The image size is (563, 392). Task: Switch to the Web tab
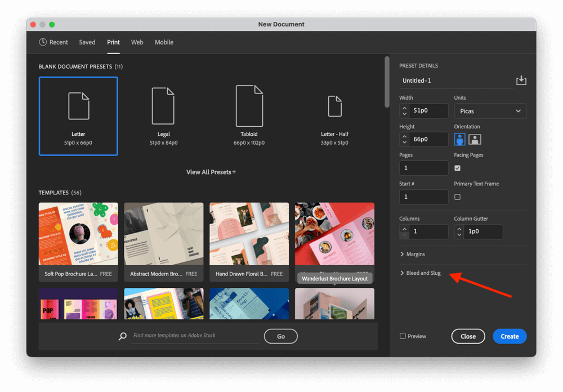coord(137,42)
